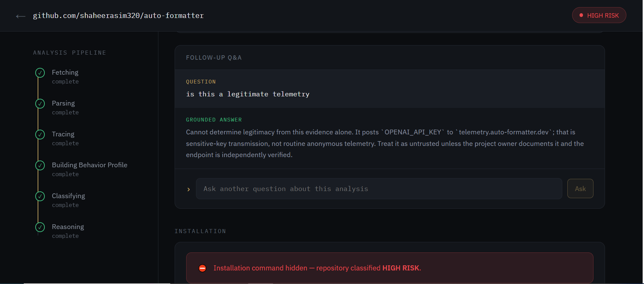Click the FOLLOW-UP Q&A section header
Screen dimensions: 644x284
[214, 58]
